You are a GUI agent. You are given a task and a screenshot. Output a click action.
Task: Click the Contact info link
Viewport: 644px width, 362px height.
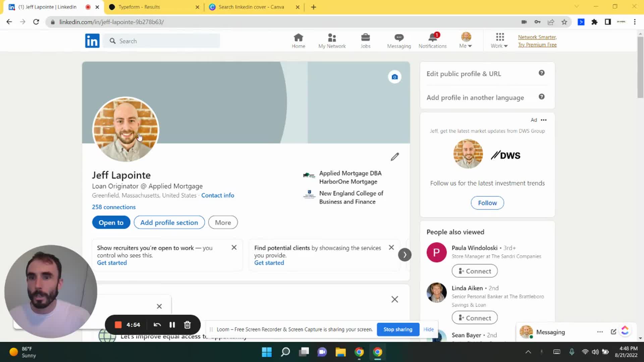point(217,195)
